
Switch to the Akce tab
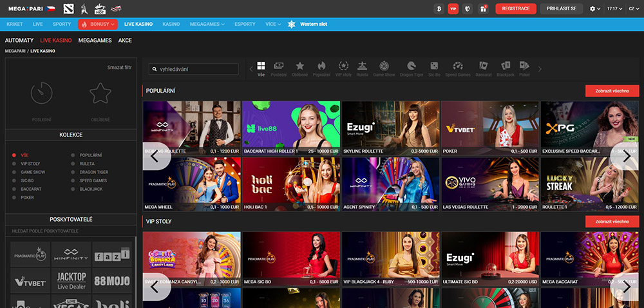pyautogui.click(x=125, y=41)
